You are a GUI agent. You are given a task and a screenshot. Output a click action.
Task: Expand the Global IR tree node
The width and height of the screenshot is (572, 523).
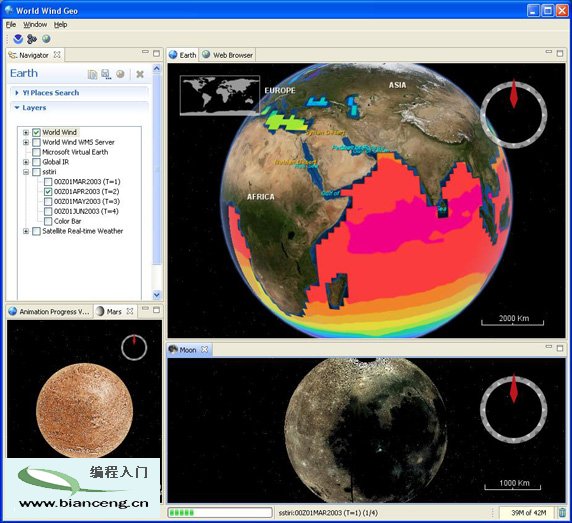26,162
